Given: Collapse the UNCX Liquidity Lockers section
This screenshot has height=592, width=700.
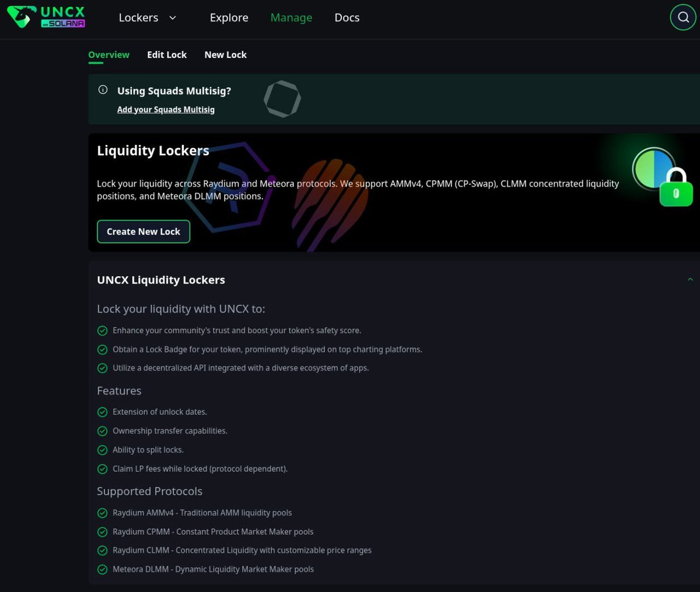Looking at the screenshot, I should (690, 280).
